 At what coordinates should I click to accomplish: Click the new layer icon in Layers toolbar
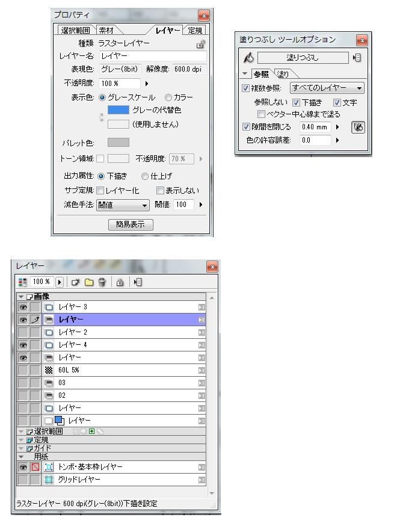(x=75, y=282)
